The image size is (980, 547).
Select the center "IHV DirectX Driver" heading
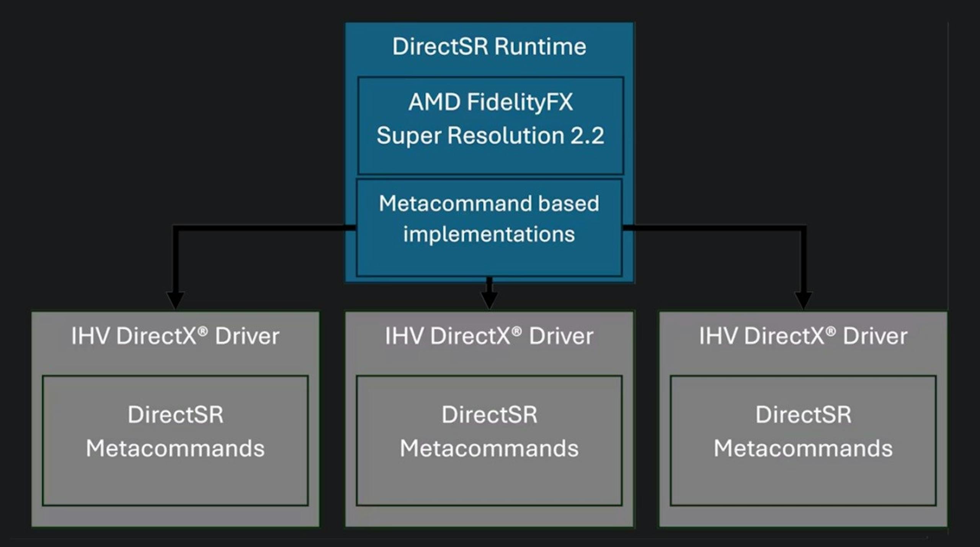coord(489,336)
